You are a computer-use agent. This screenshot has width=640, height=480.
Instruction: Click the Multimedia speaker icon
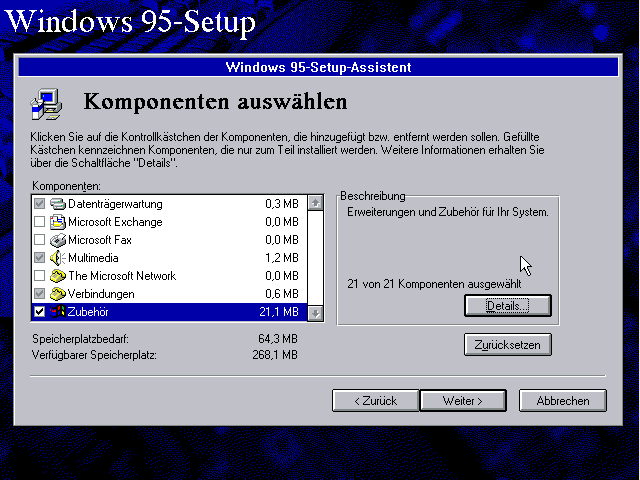point(58,258)
